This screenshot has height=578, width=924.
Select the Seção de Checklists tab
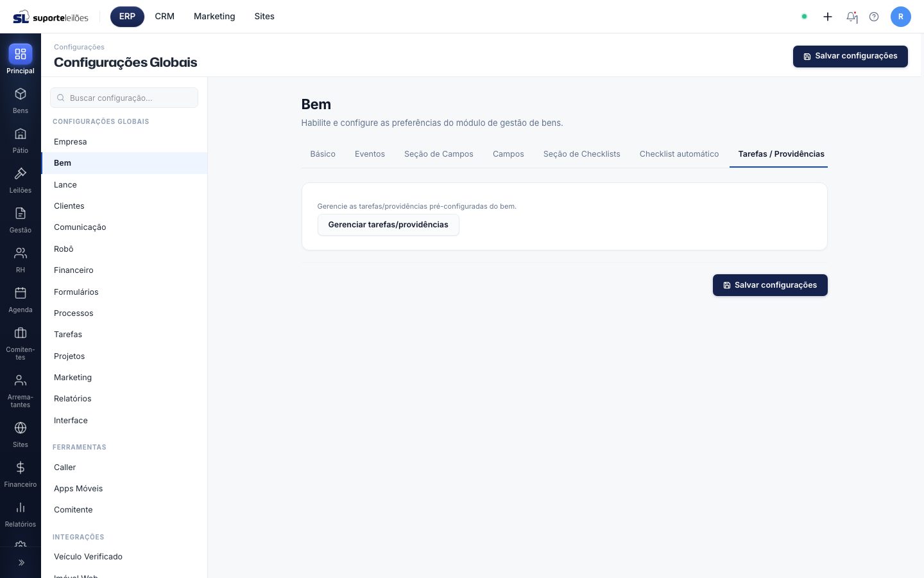point(582,154)
